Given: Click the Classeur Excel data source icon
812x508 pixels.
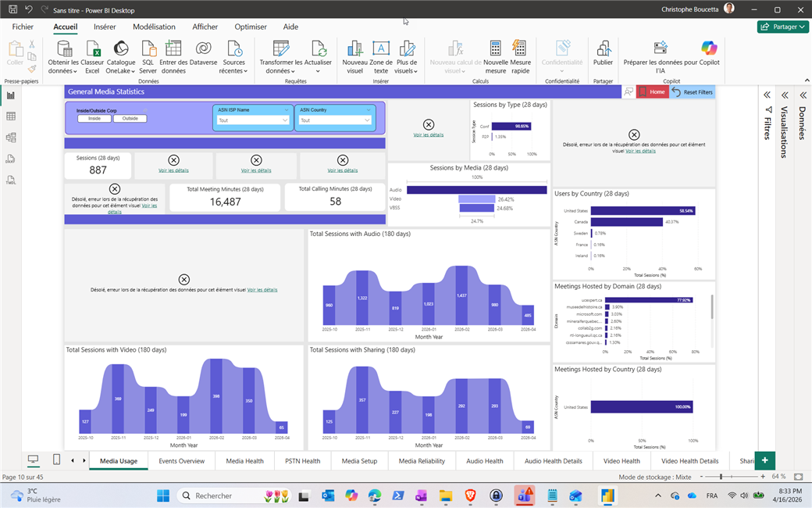Looking at the screenshot, I should [x=92, y=49].
